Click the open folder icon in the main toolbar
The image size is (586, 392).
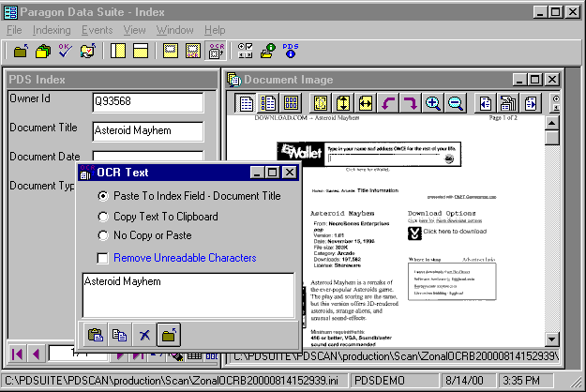pyautogui.click(x=21, y=51)
